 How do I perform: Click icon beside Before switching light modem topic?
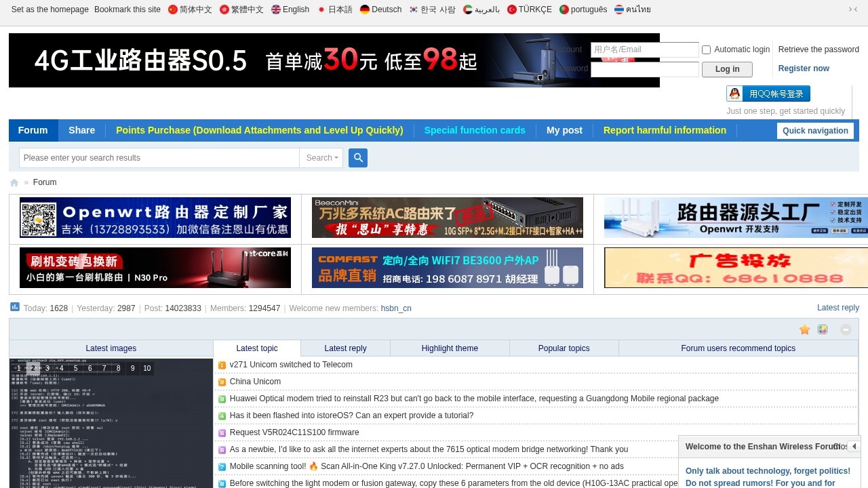pos(222,484)
